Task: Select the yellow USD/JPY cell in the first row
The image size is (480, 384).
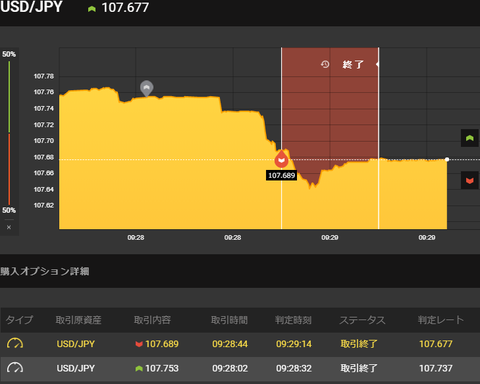Action: [x=76, y=344]
